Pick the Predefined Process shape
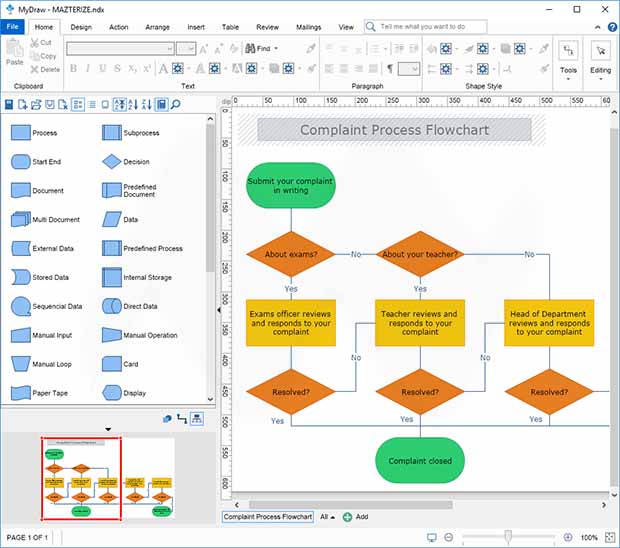Image resolution: width=620 pixels, height=548 pixels. point(142,248)
